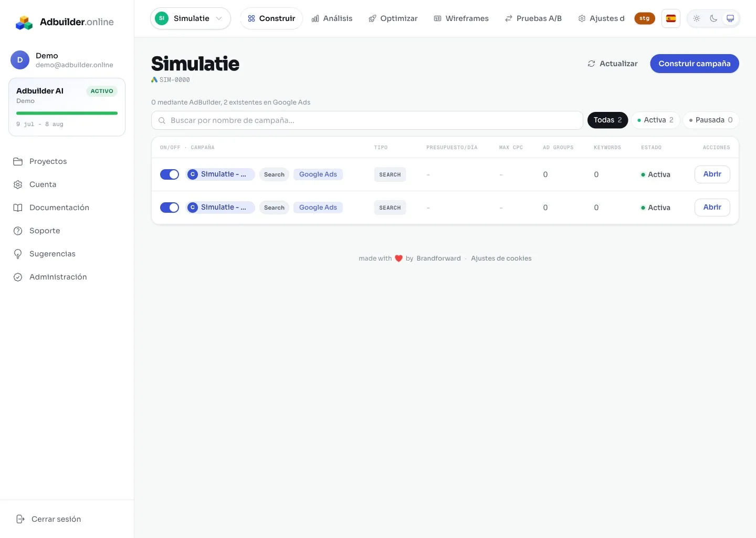
Task: Filter campaigns by Activa status
Action: coord(655,120)
